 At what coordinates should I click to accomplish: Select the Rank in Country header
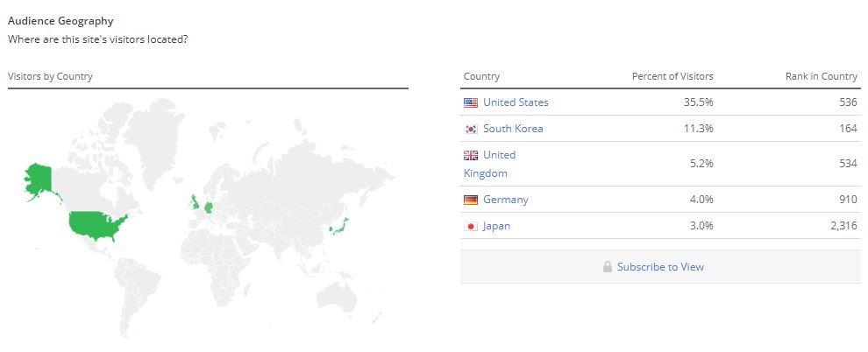[x=821, y=76]
